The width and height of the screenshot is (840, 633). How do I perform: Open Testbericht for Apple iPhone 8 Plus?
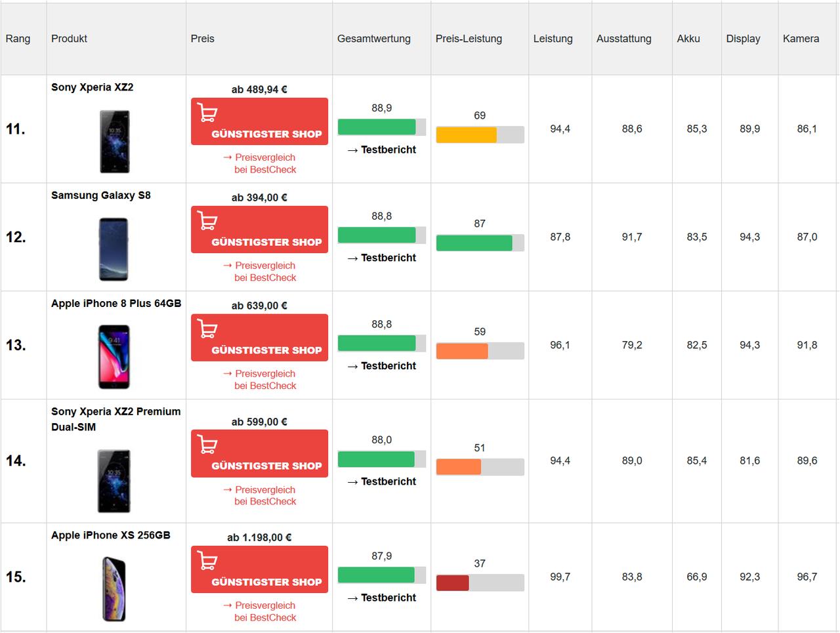[x=382, y=366]
